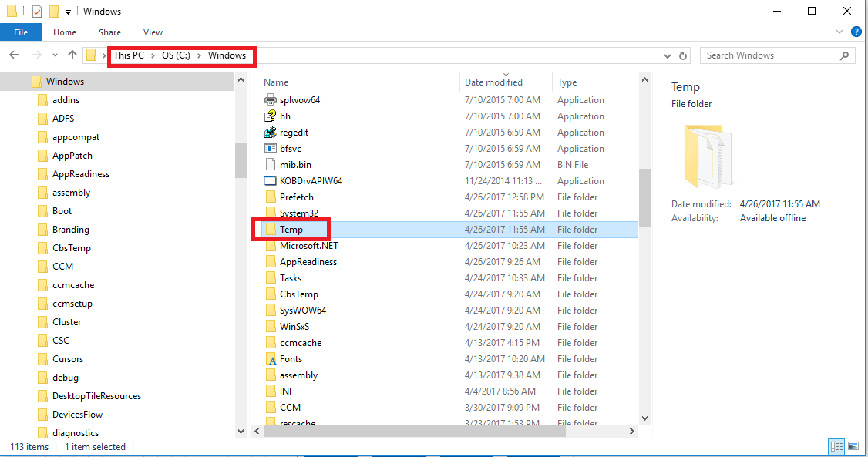Expand the OS (C:) breadcrumb chevron
Viewport: 868px width, 457px height.
(199, 55)
